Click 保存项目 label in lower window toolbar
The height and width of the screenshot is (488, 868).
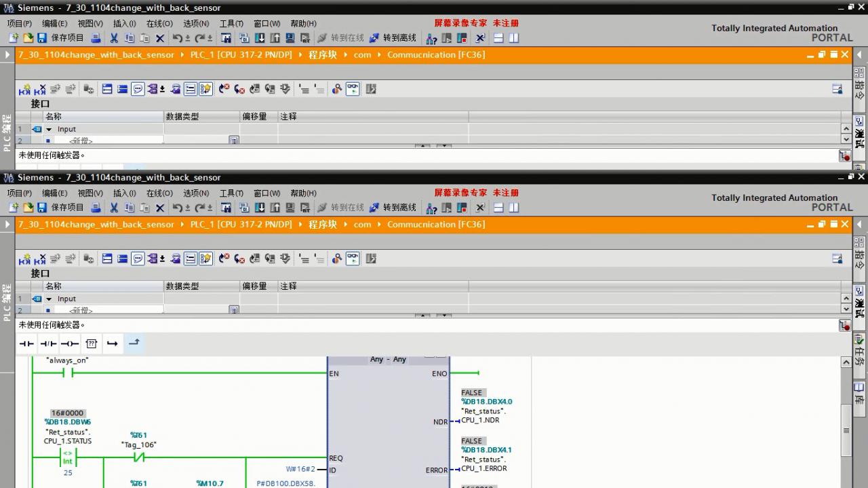[x=67, y=208]
